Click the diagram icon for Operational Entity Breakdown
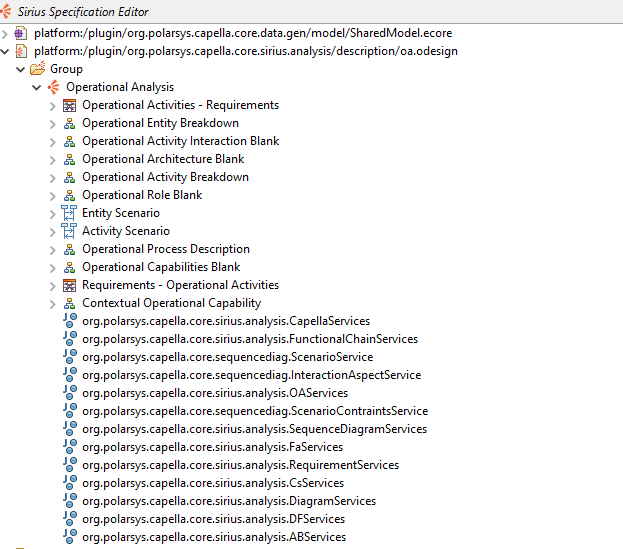This screenshot has width=623, height=549. (70, 124)
